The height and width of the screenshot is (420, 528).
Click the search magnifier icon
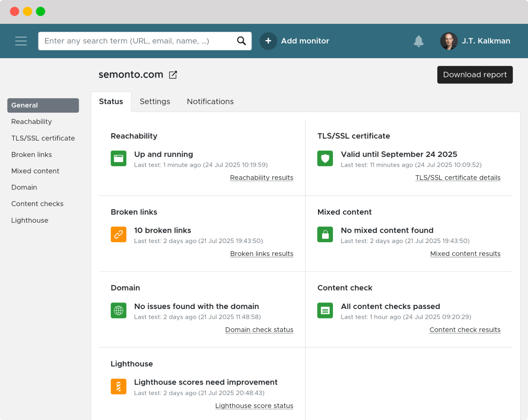(241, 41)
